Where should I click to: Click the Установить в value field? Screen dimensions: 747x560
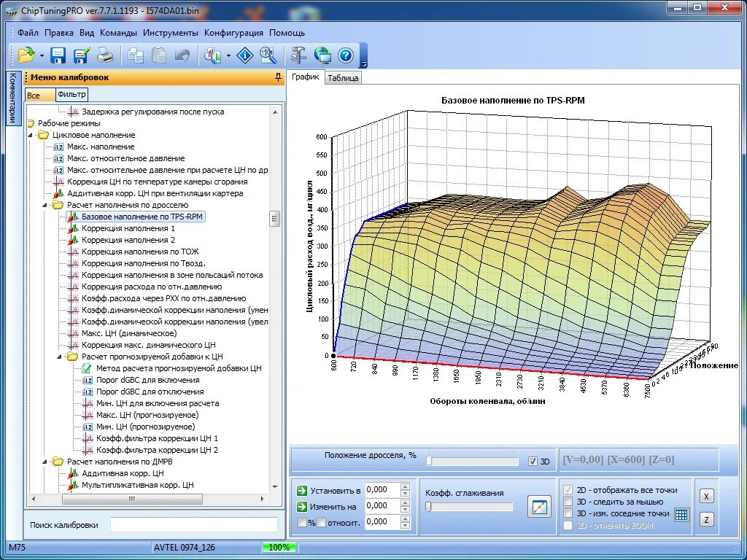[382, 490]
